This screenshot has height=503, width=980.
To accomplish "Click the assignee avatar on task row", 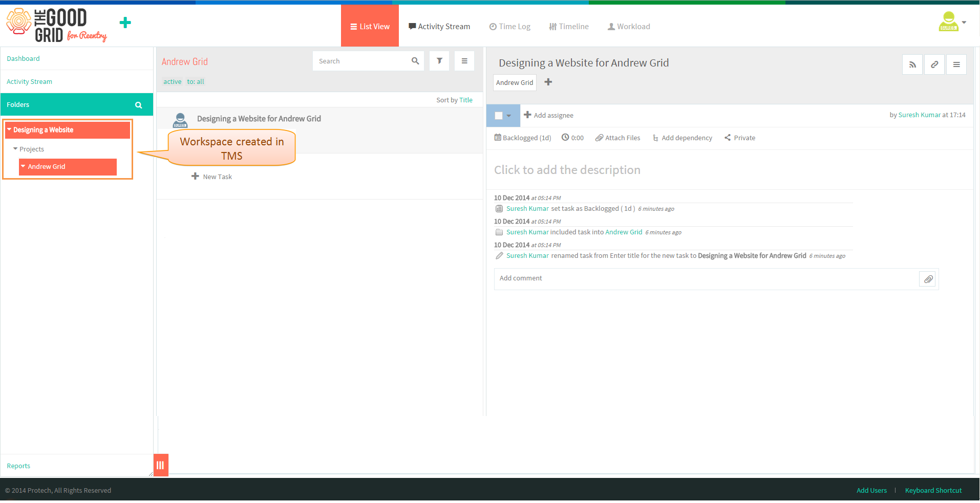I will (180, 120).
